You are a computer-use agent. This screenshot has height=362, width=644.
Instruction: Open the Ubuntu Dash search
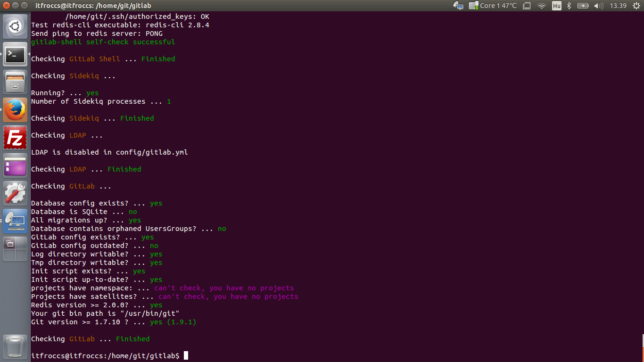pyautogui.click(x=15, y=26)
